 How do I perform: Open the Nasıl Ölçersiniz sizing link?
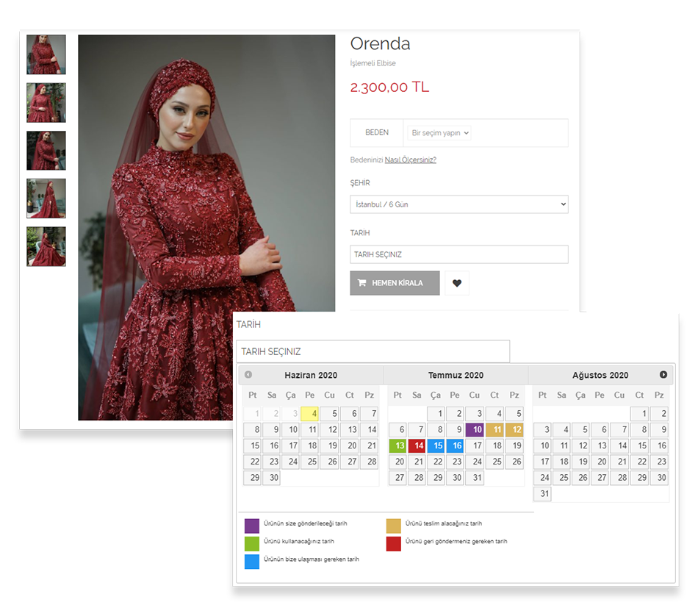410,160
